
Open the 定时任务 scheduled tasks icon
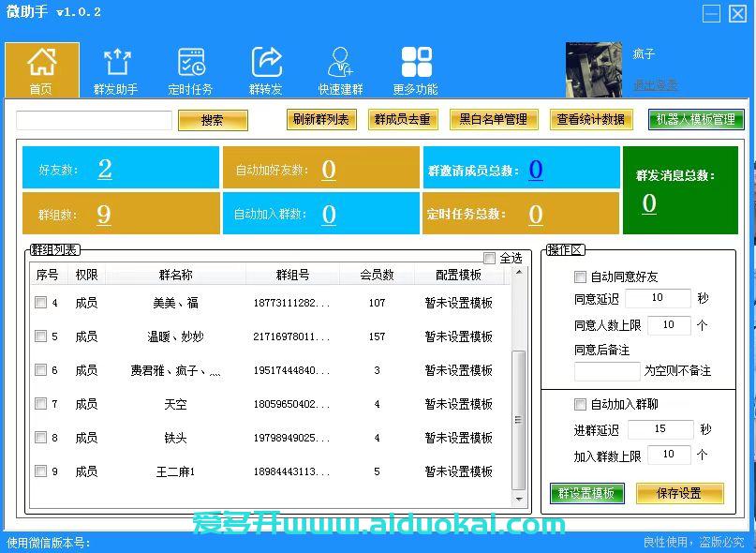(191, 67)
